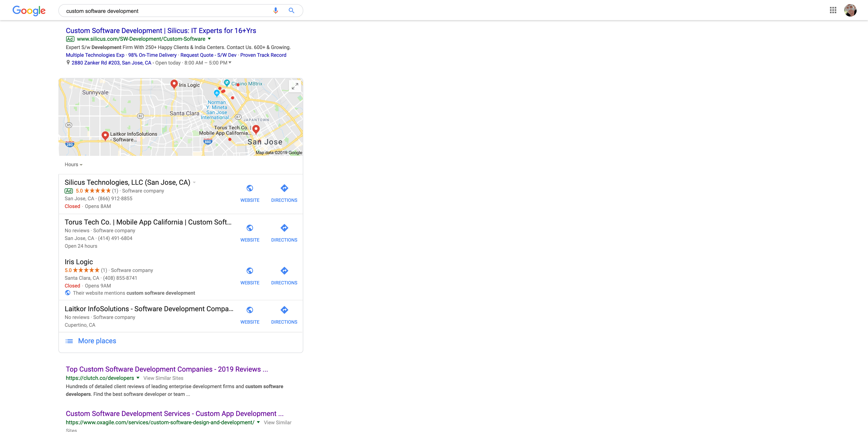Click the phone number (414) 491-6804

[x=115, y=238]
